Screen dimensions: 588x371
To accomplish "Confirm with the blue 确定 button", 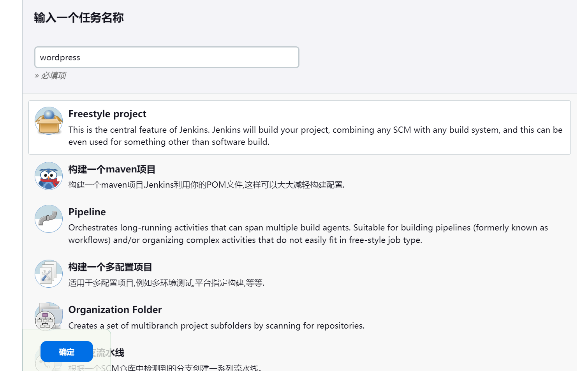I will 67,352.
